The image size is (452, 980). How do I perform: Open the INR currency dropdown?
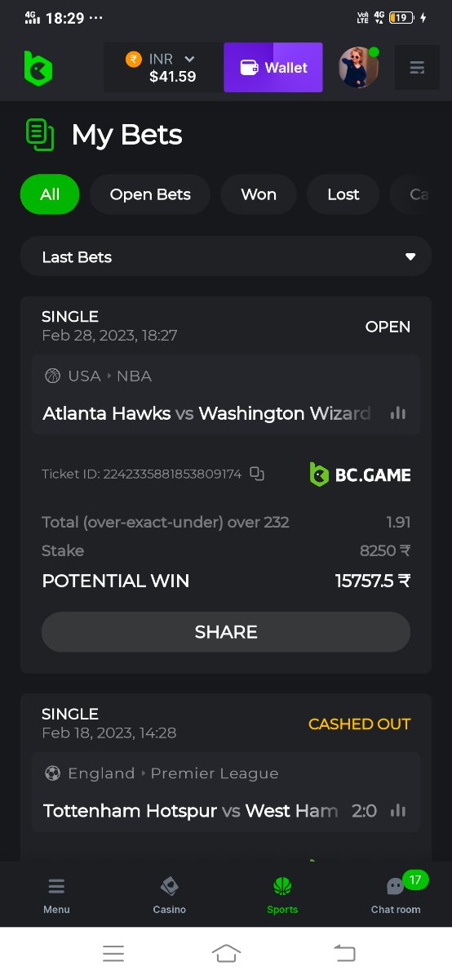tap(163, 68)
